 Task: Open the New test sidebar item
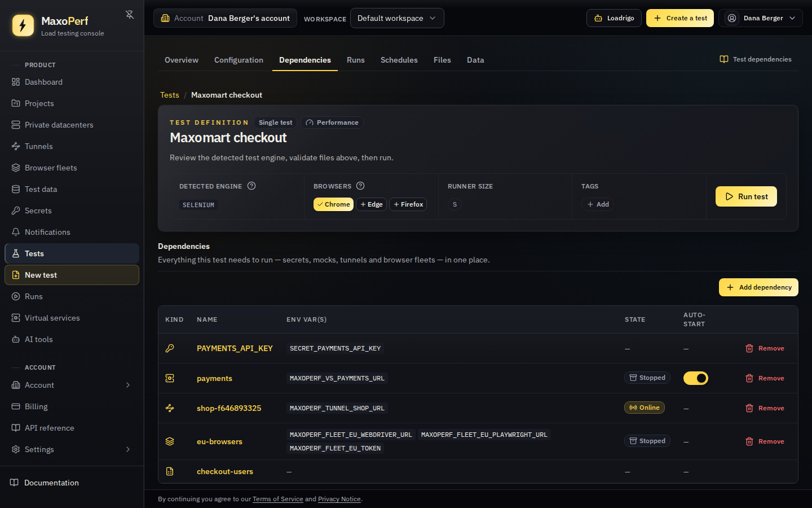[x=72, y=275]
